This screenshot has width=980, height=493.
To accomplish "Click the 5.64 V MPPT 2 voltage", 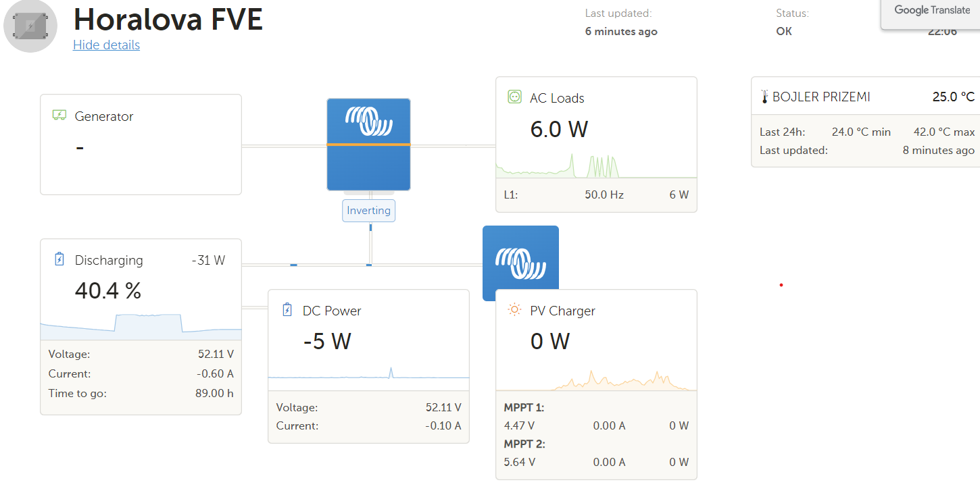I will click(520, 462).
